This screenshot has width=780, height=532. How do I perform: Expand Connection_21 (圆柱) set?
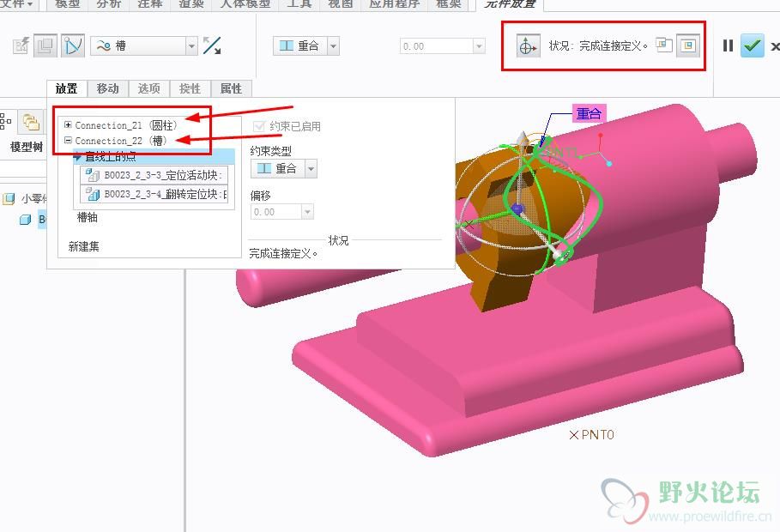[68, 125]
